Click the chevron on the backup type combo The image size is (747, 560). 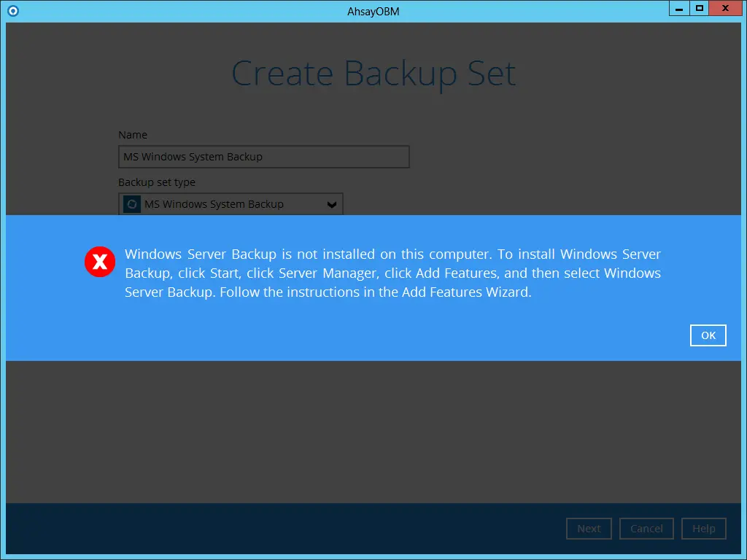pos(333,204)
